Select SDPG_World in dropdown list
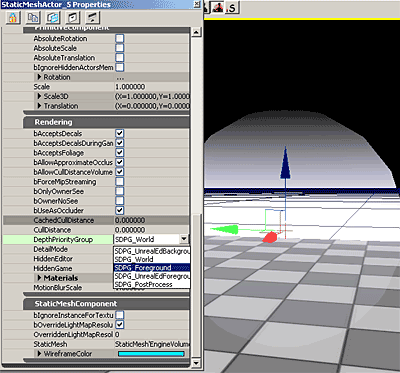 click(x=152, y=259)
